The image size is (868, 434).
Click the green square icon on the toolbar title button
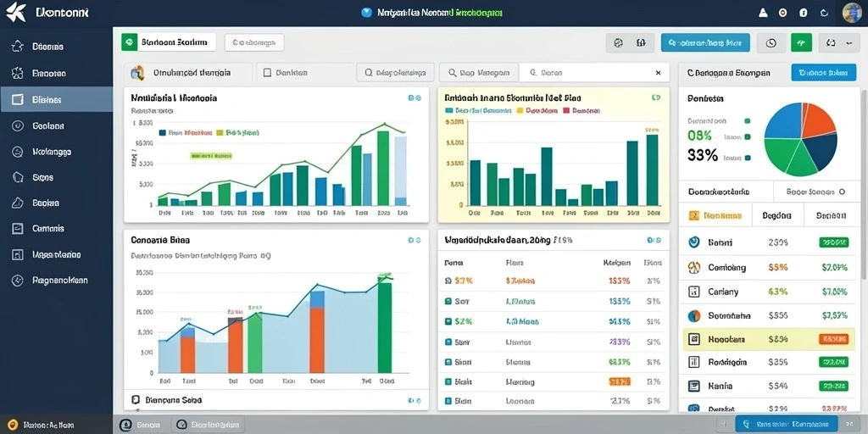(x=130, y=42)
